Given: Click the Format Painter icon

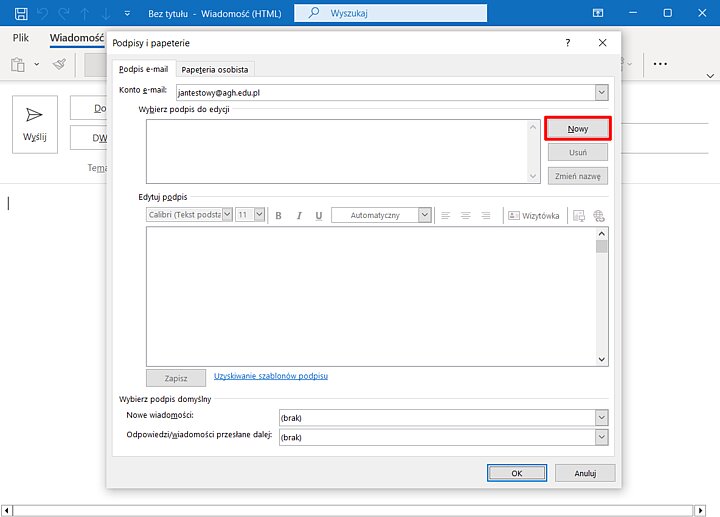Looking at the screenshot, I should pos(59,64).
